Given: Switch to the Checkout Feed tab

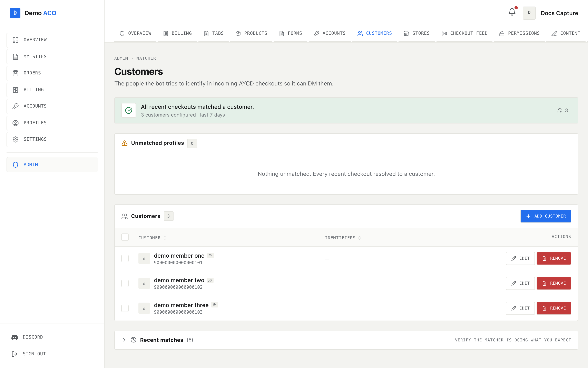Looking at the screenshot, I should [x=464, y=33].
